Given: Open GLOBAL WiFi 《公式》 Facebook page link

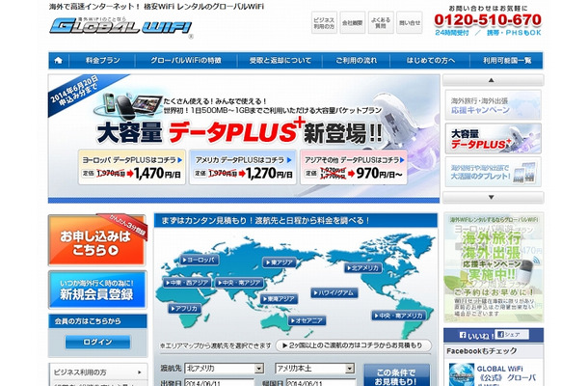Looking at the screenshot, I should tap(506, 373).
